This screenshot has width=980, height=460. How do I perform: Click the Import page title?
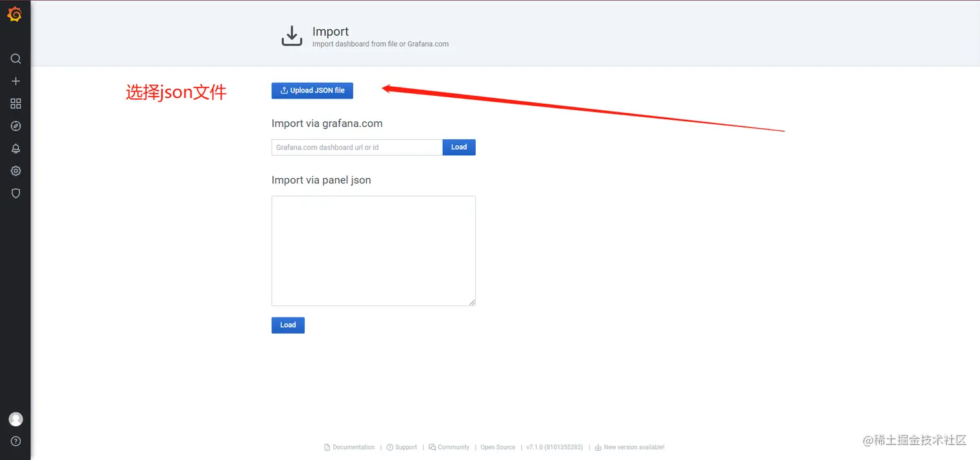[331, 31]
